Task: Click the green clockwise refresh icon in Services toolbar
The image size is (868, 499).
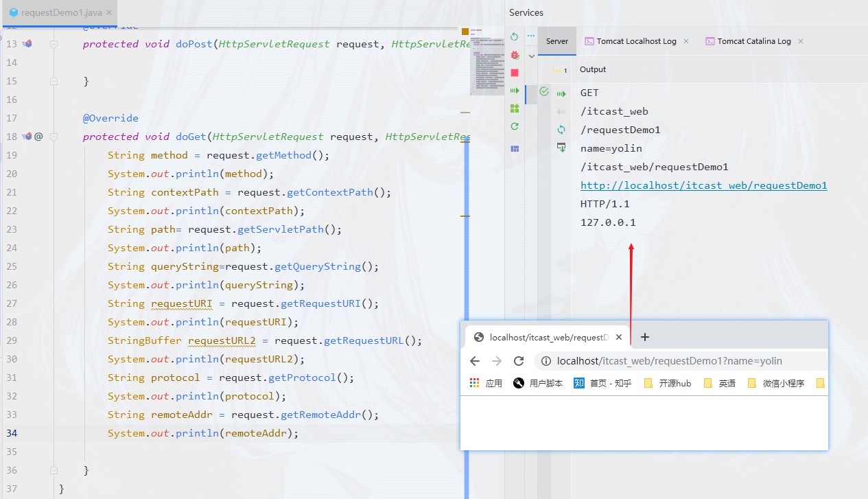Action: [x=515, y=126]
